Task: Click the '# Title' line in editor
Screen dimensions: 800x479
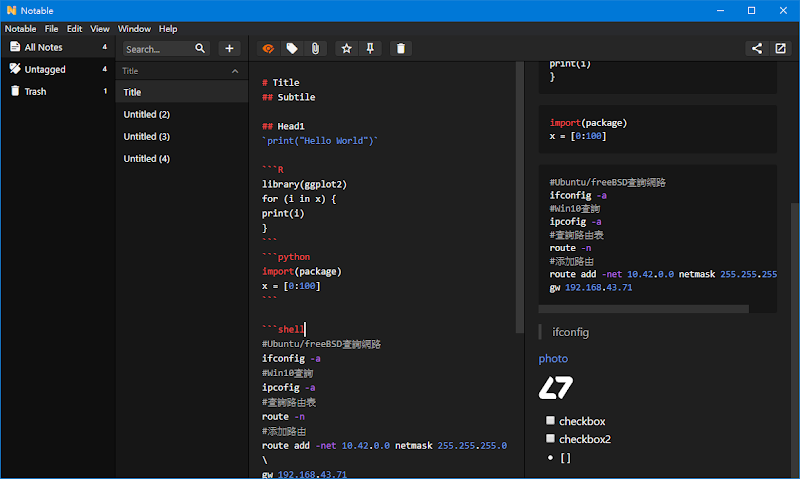Action: tap(281, 83)
